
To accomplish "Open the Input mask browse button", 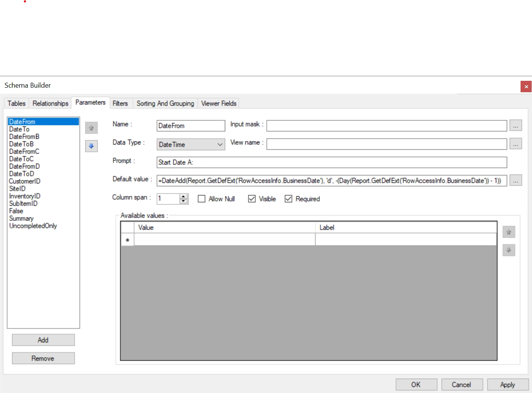I will (x=516, y=125).
